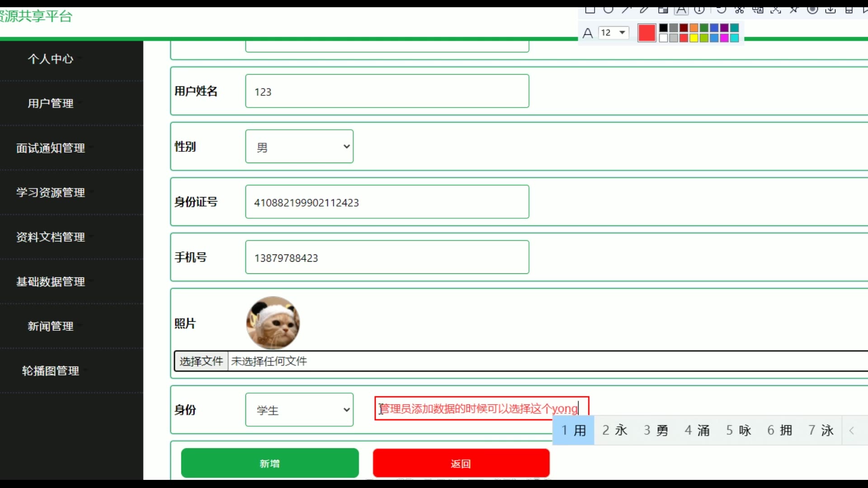Click the current red color indicator

click(647, 33)
